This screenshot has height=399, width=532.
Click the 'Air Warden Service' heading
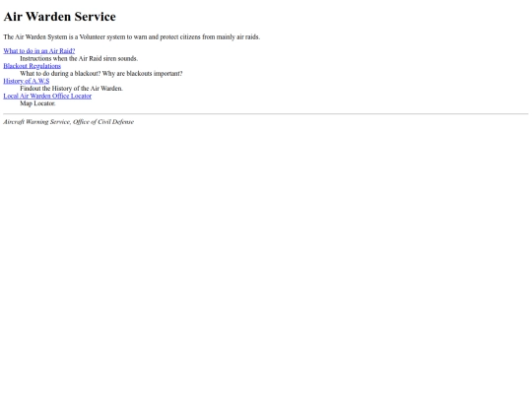(60, 17)
